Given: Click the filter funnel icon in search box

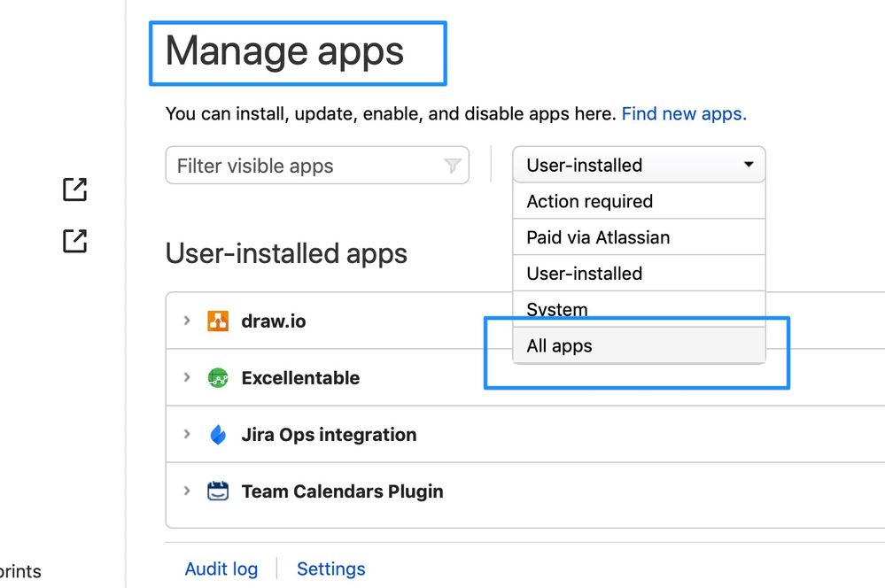Looking at the screenshot, I should pos(452,166).
